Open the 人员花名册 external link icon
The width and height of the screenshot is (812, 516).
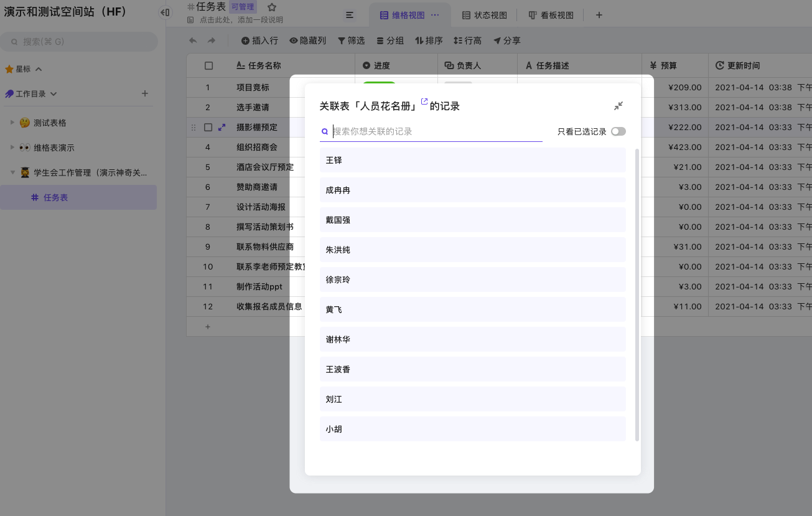coord(424,101)
